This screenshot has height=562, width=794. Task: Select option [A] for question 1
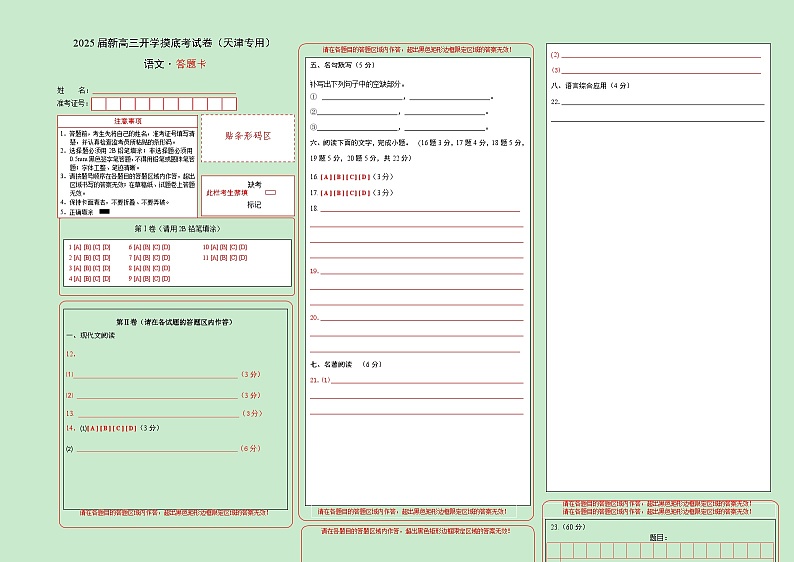76,246
